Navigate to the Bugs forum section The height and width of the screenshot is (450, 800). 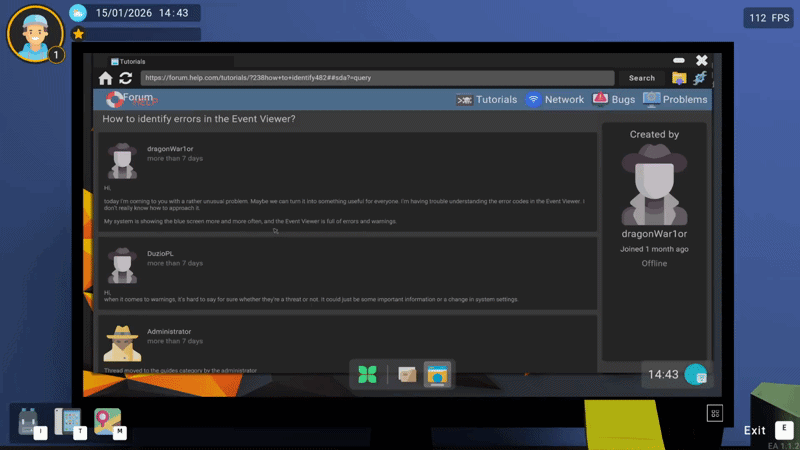pyautogui.click(x=614, y=100)
